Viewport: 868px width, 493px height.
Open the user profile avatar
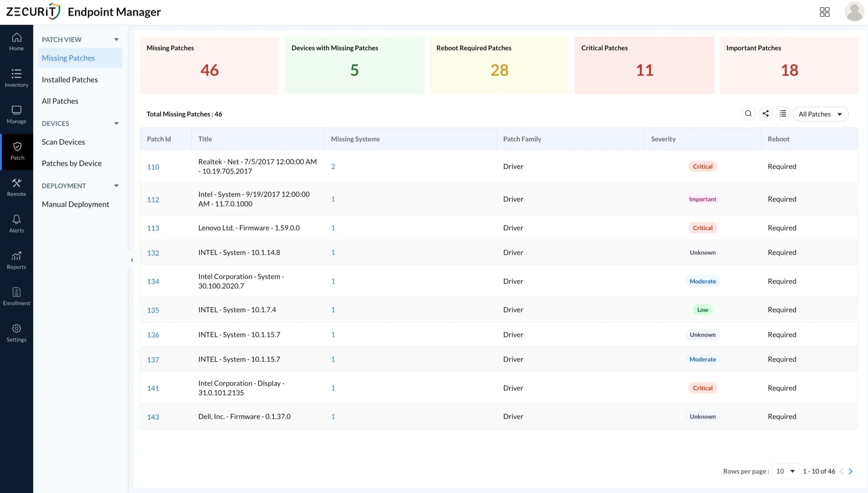[854, 12]
